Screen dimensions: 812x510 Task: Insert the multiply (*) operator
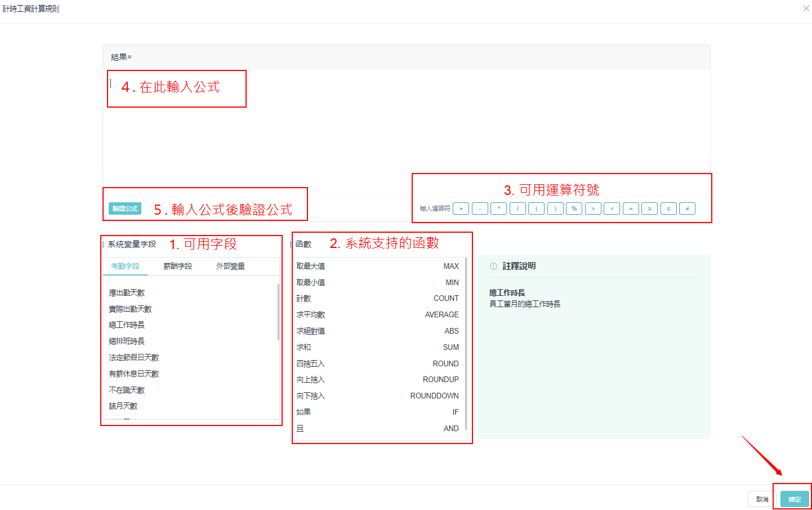click(498, 209)
